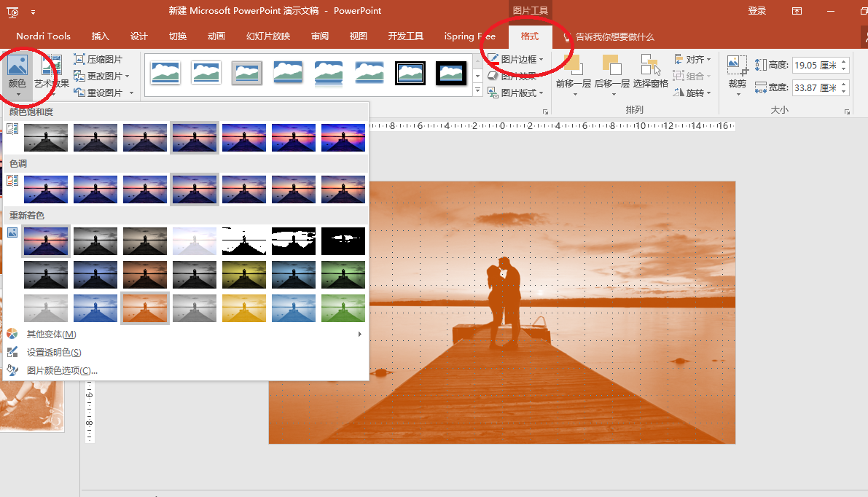This screenshot has width=868, height=497.
Task: Select the highlighted middle 颜色饱和度 thumbnail
Action: 195,137
